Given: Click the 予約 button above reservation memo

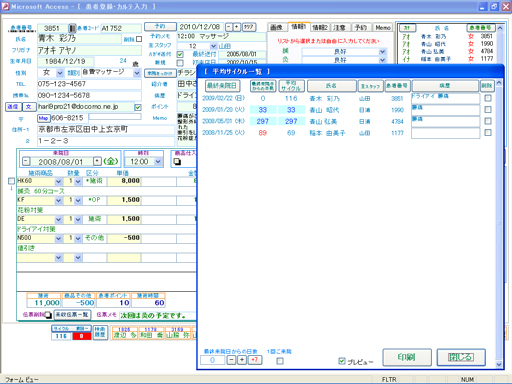Looking at the screenshot, I should point(160,26).
